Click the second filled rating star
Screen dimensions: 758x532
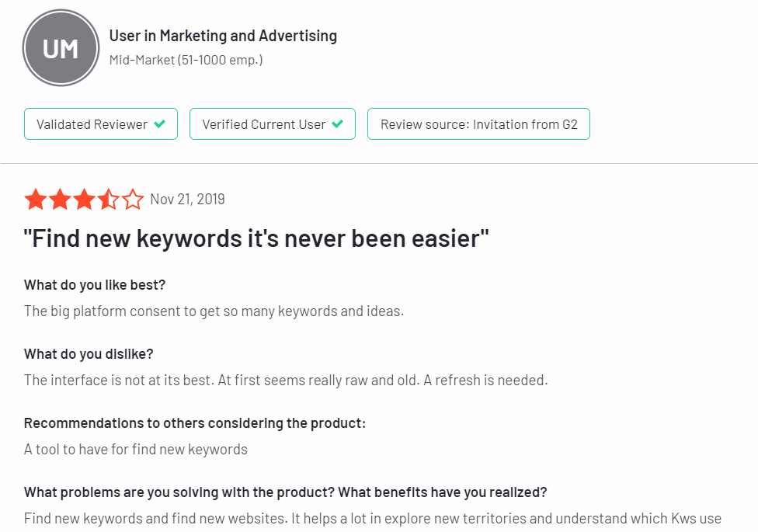(60, 200)
